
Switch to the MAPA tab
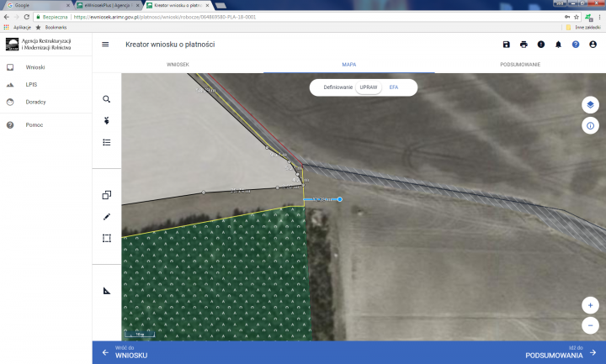click(x=349, y=65)
